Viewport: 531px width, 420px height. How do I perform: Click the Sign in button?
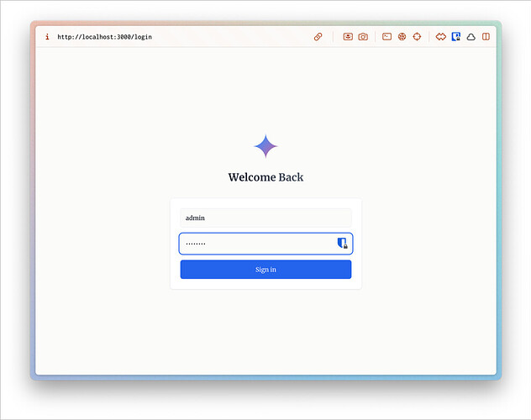265,270
